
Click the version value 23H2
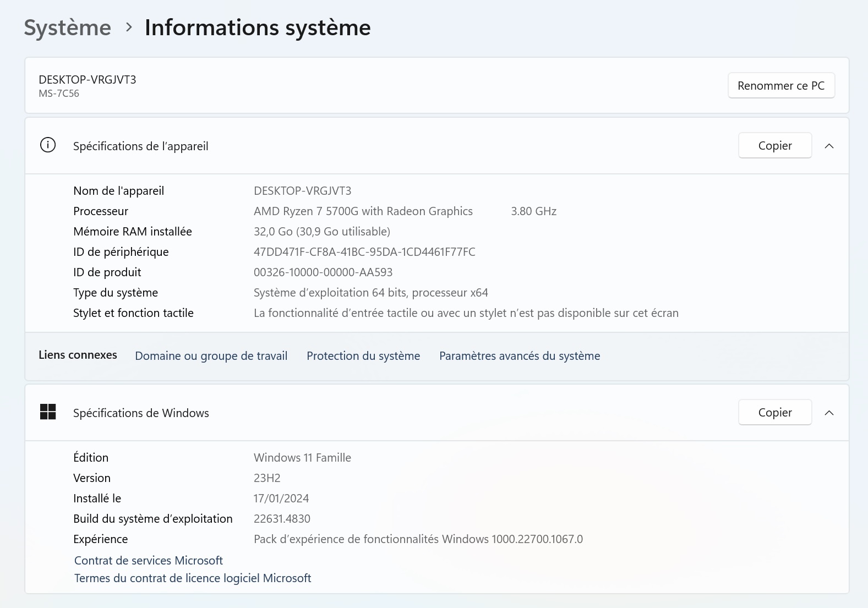tap(267, 478)
